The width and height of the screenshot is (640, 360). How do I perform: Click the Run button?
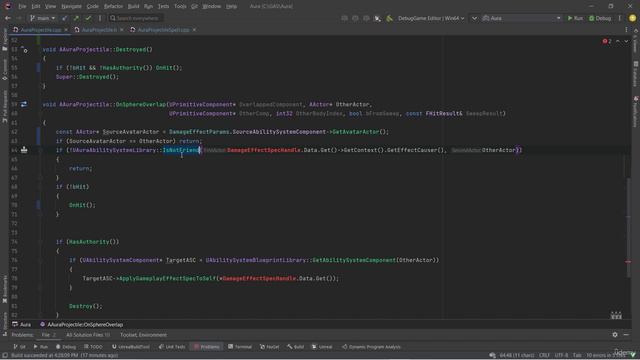point(575,18)
